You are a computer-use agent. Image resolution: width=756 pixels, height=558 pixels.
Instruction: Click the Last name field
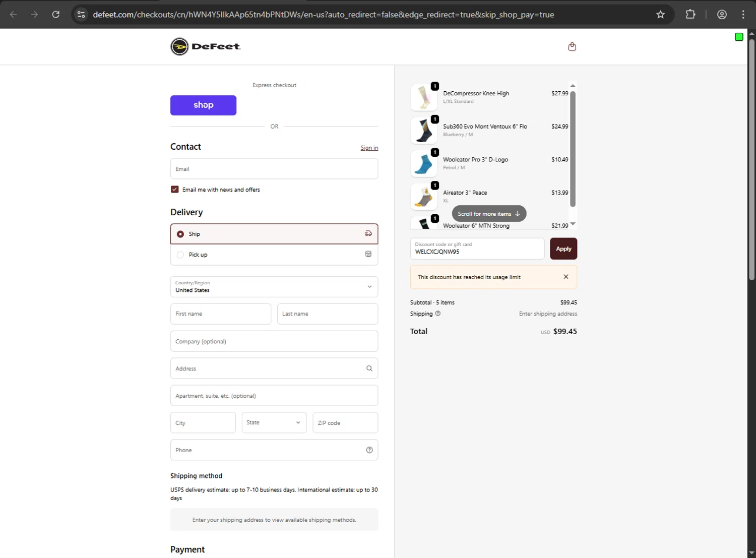(328, 314)
